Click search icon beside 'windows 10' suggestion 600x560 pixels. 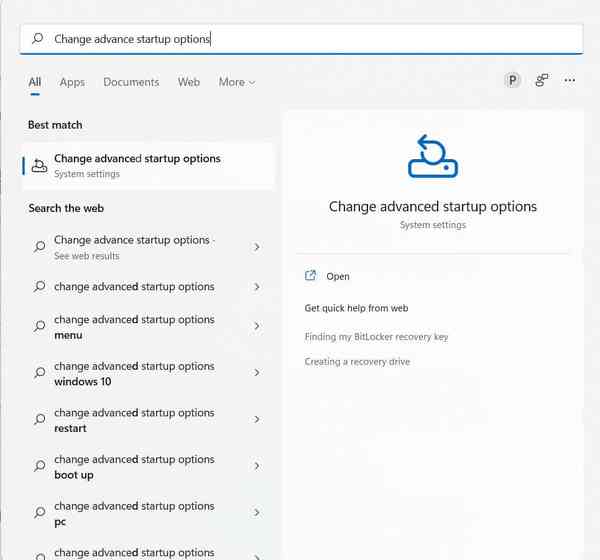tap(39, 373)
